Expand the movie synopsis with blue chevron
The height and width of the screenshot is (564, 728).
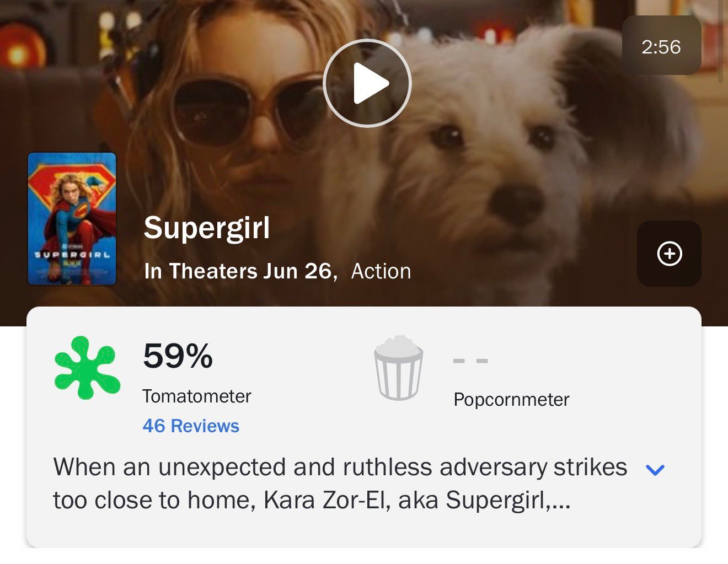(655, 469)
